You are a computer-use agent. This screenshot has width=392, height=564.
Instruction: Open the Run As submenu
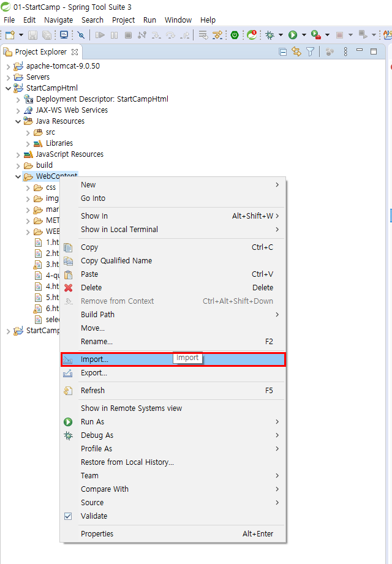(173, 422)
